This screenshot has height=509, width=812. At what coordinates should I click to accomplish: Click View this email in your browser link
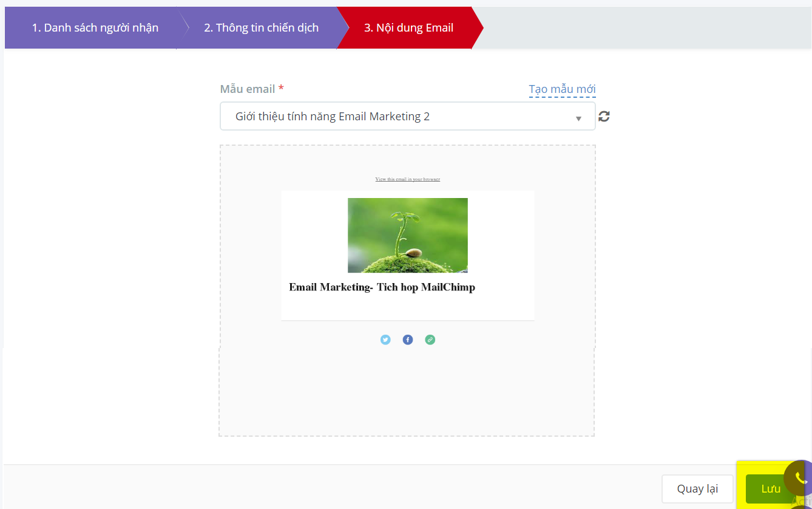pos(407,179)
